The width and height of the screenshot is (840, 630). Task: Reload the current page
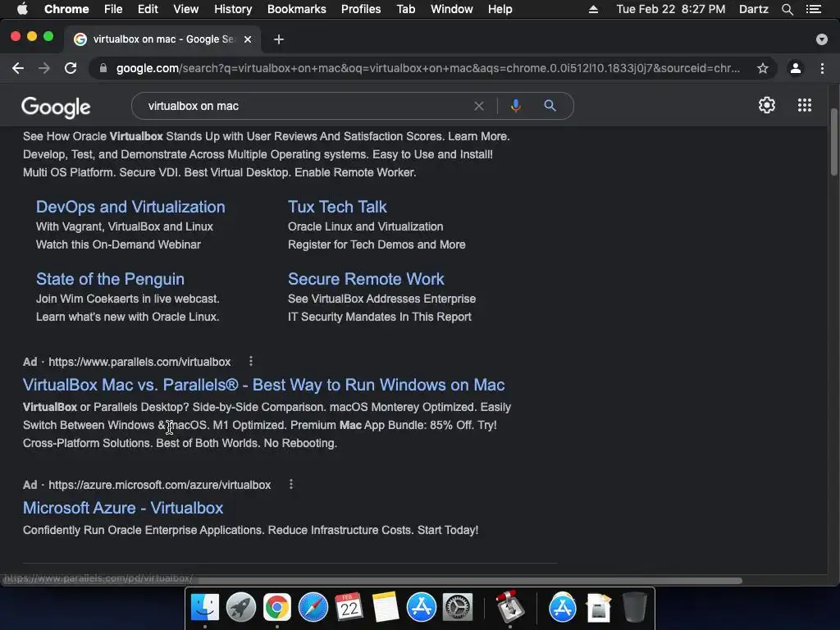tap(71, 68)
